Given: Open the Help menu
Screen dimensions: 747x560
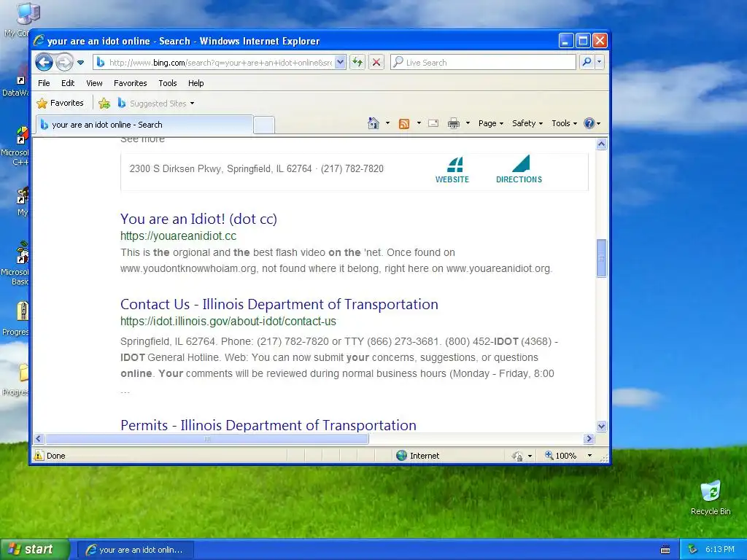Looking at the screenshot, I should 196,83.
